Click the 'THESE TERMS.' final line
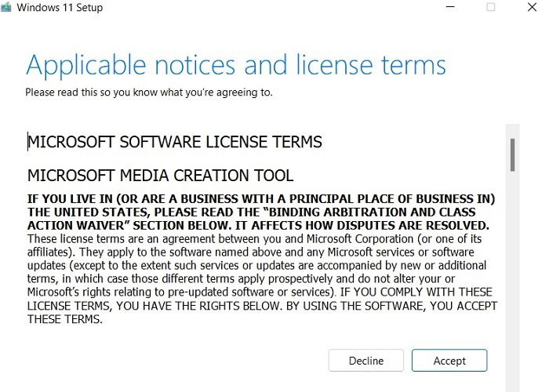The image size is (549, 392). pos(65,319)
